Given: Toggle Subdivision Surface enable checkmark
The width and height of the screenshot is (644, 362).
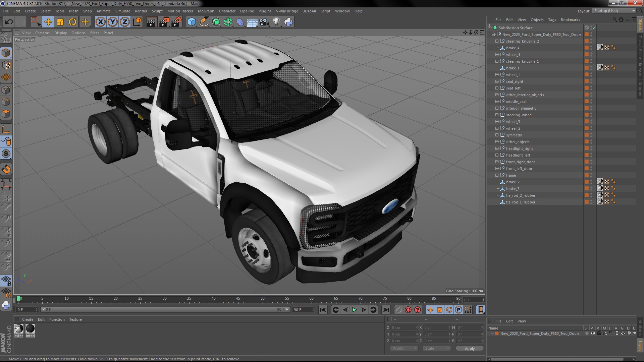Looking at the screenshot, I should [594, 28].
